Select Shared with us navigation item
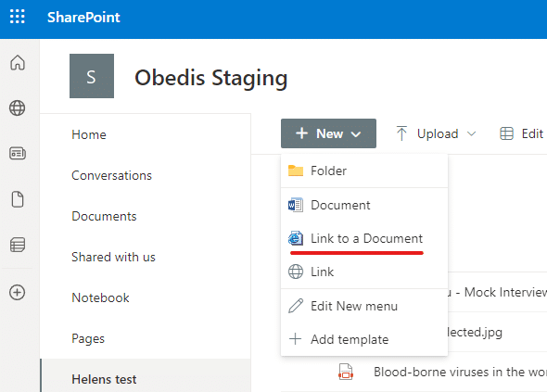The height and width of the screenshot is (392, 547). (x=113, y=257)
